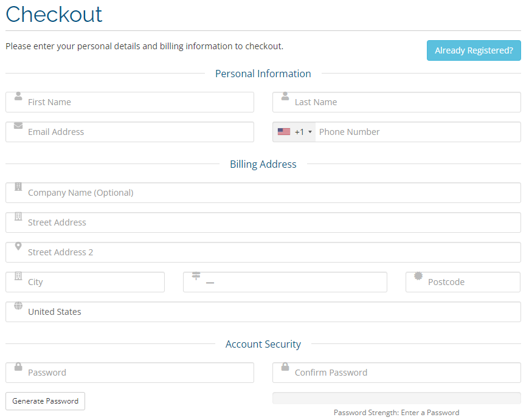Image resolution: width=529 pixels, height=420 pixels.
Task: Click the envelope icon beside Email Address
Action: coord(18,126)
